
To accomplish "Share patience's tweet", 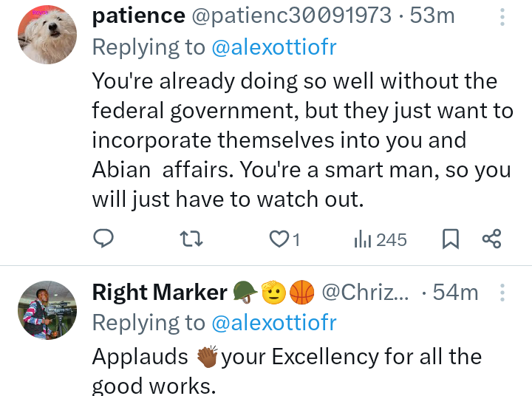I will click(x=491, y=239).
